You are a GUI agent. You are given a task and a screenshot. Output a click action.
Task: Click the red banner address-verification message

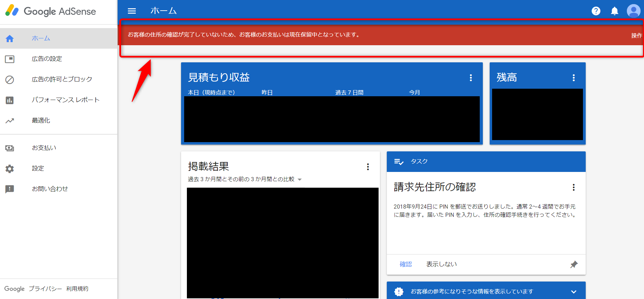click(243, 35)
